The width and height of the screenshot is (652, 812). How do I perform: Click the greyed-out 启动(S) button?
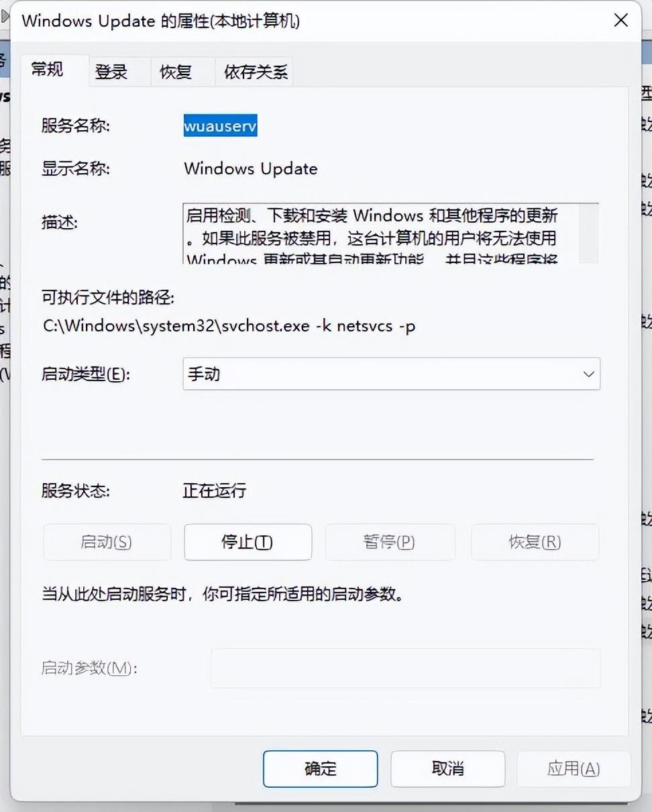[x=107, y=542]
